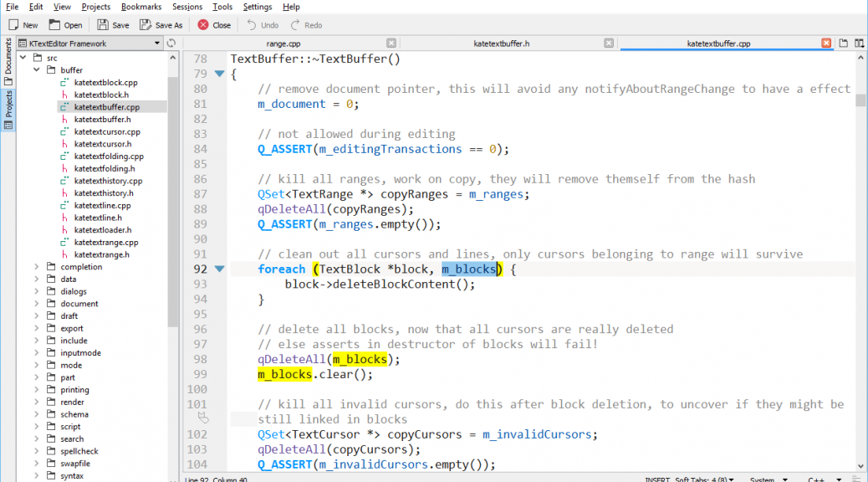This screenshot has height=482, width=868.
Task: Click the Save As toolbar icon
Action: [x=146, y=25]
